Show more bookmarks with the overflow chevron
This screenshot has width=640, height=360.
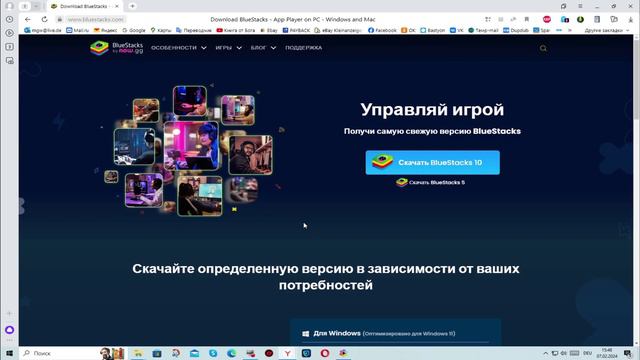click(x=569, y=30)
